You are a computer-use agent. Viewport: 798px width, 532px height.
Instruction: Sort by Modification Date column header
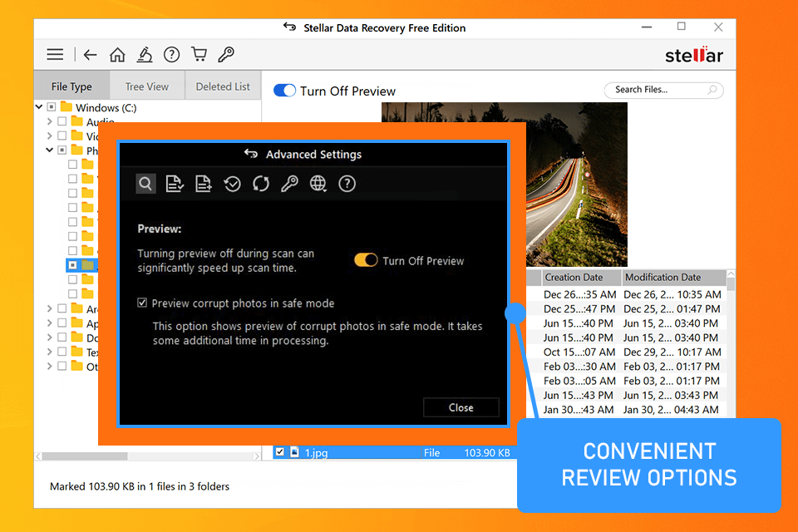pyautogui.click(x=674, y=278)
